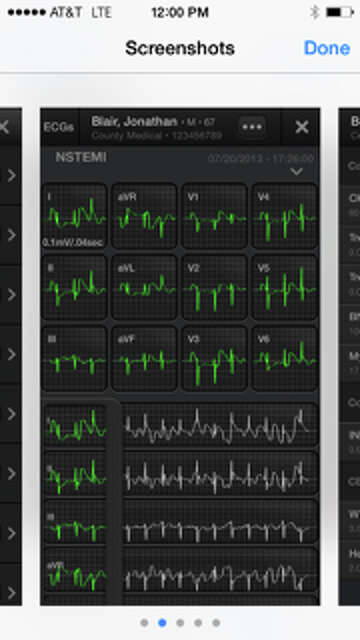Expand the NSTEMI details chevron

coord(296,171)
